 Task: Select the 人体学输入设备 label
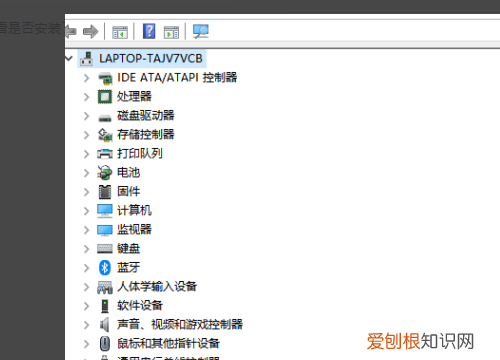(x=157, y=287)
